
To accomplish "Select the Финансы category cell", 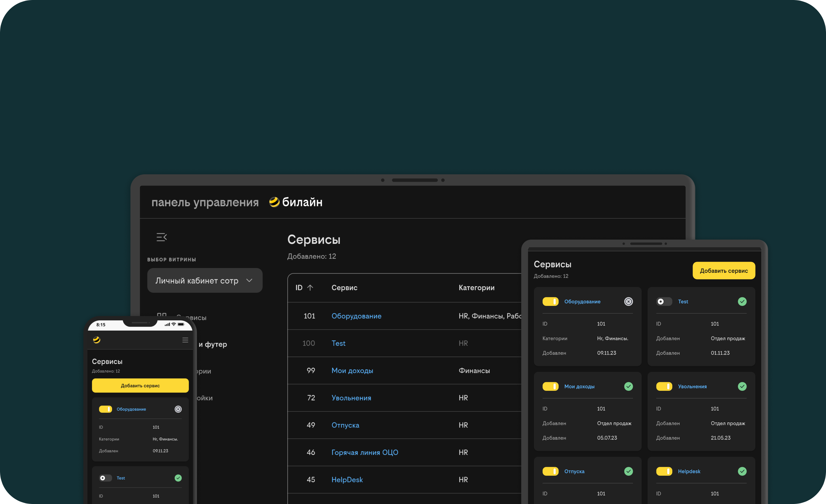I will (474, 371).
